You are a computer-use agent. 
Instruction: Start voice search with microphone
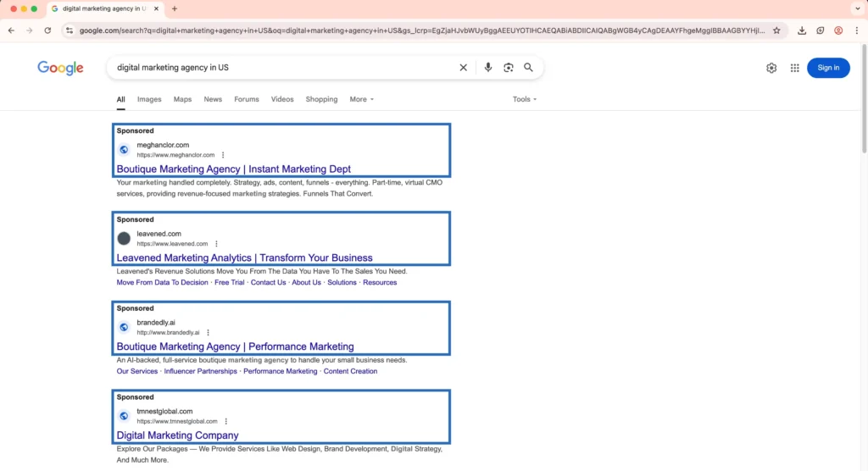(487, 68)
